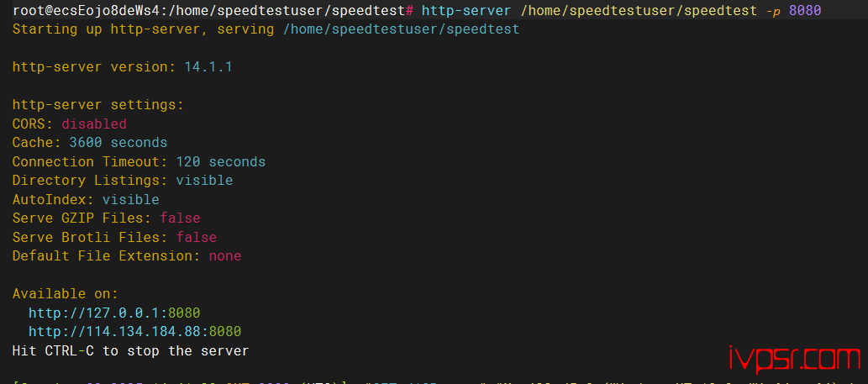Click the Available on heading

(x=66, y=294)
